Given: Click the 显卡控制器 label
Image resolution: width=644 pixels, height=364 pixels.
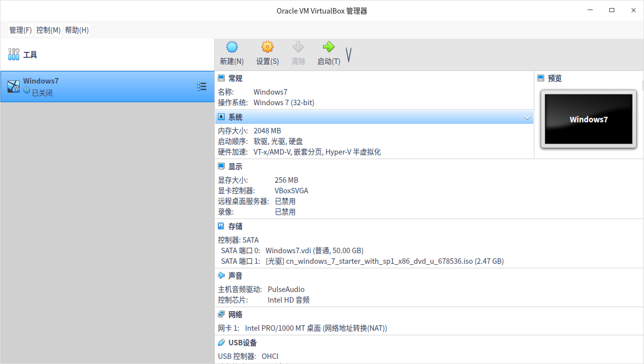Looking at the screenshot, I should 236,191.
